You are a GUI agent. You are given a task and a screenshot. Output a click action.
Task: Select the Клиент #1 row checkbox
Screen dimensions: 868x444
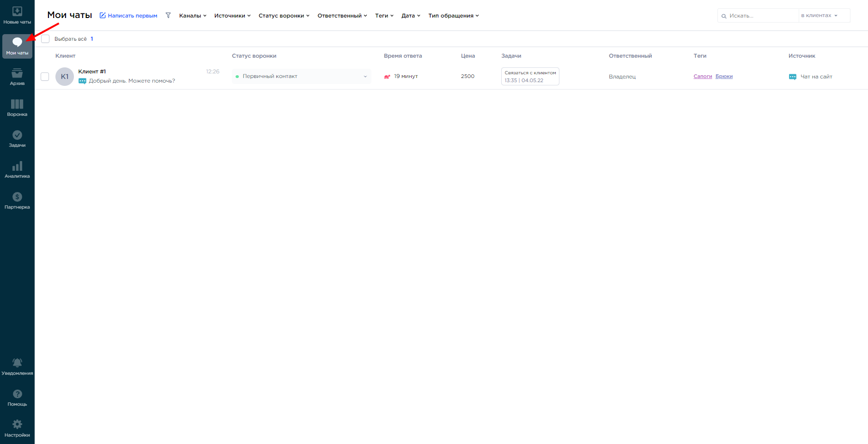45,77
